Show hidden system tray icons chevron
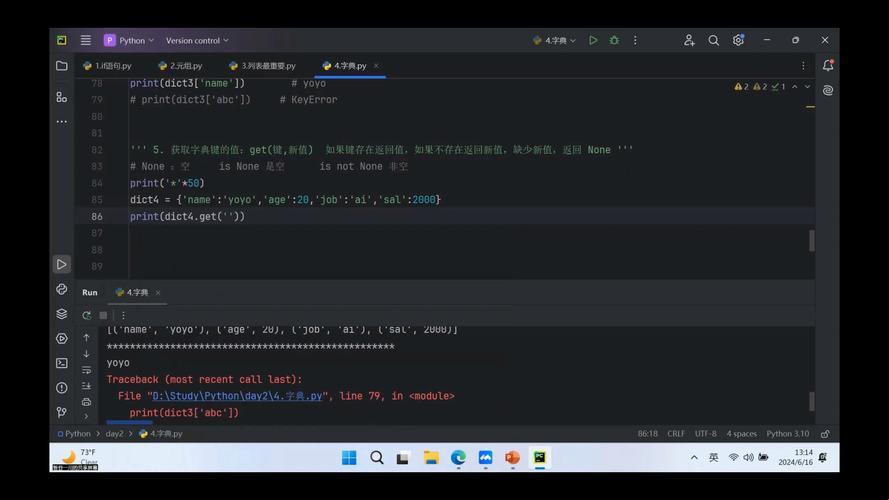Viewport: 889px width, 500px height. (694, 457)
